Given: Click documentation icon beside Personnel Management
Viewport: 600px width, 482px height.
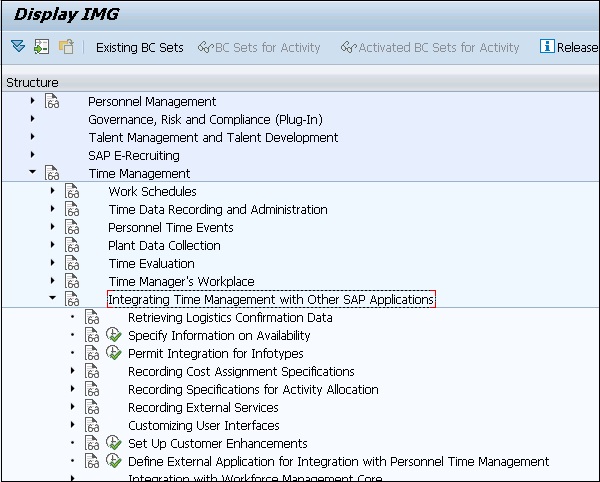Looking at the screenshot, I should coord(52,101).
